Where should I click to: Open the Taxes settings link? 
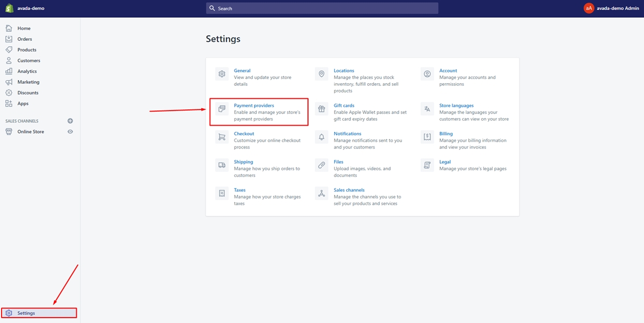[239, 190]
